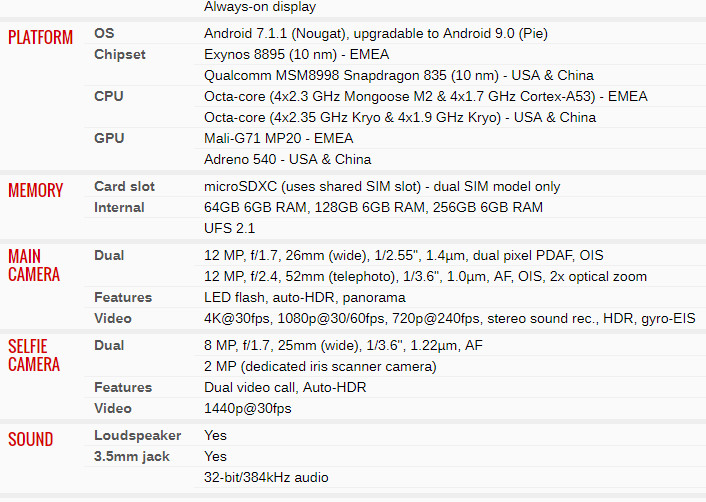Click Dual label under Main Camera

(109, 255)
